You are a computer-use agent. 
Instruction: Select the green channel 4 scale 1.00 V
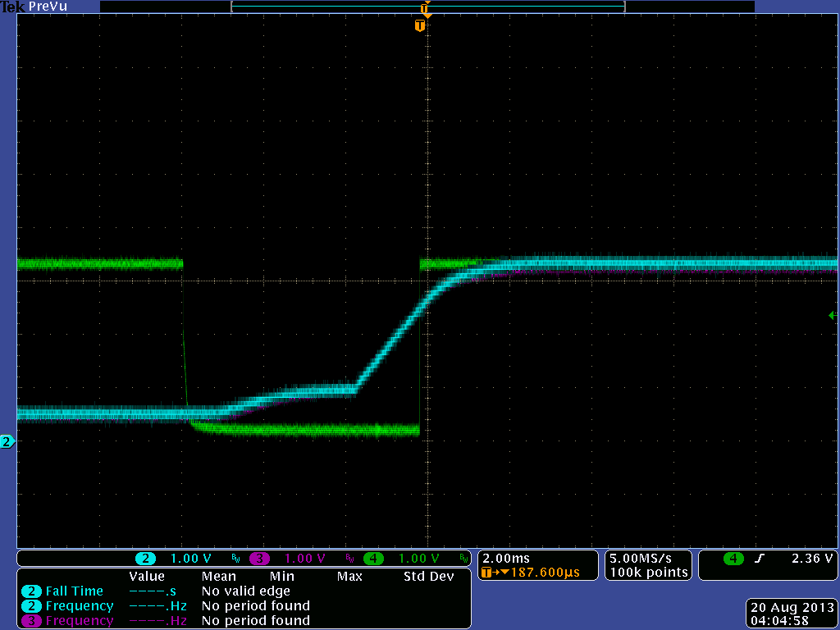[x=419, y=559]
